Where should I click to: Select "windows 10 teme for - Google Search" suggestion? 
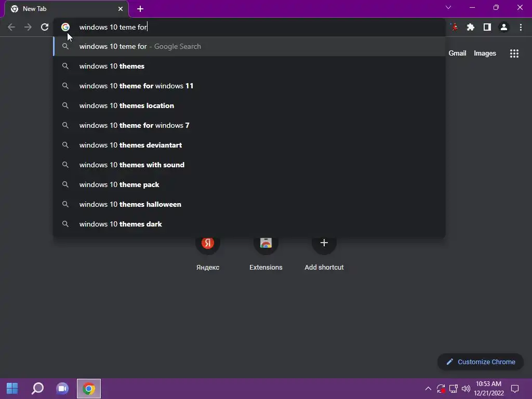(249, 46)
